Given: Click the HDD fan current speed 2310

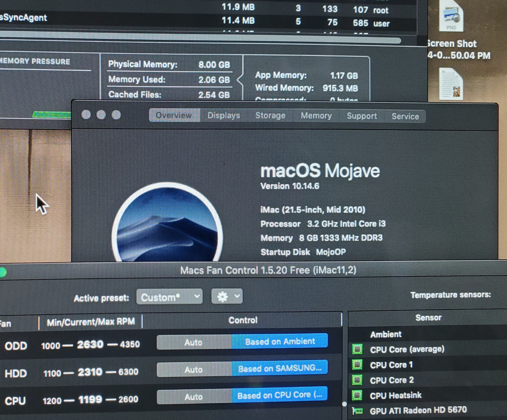Looking at the screenshot, I should [90, 372].
